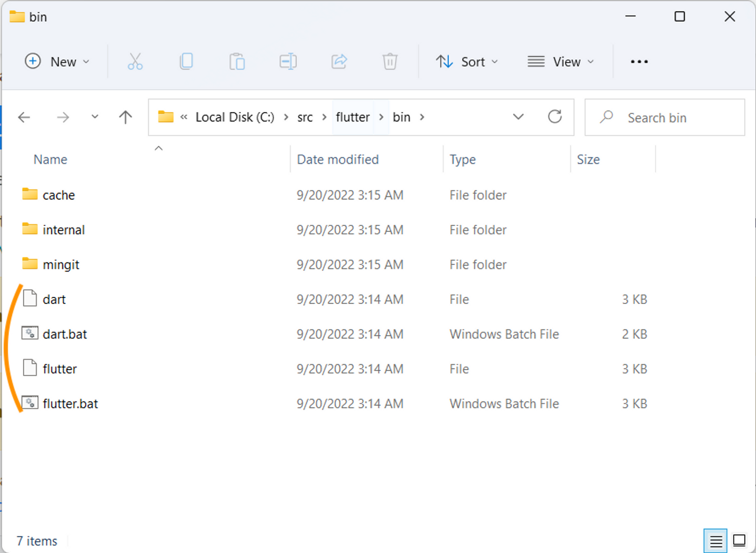The image size is (756, 553).
Task: Click the Delete trash icon
Action: 390,61
